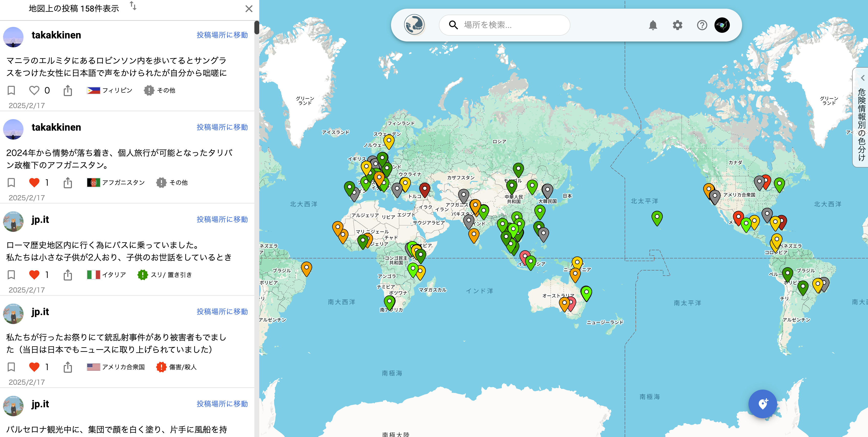Go to the Philippines post location via 投稿場所に移動
This screenshot has width=868, height=437.
pos(222,35)
